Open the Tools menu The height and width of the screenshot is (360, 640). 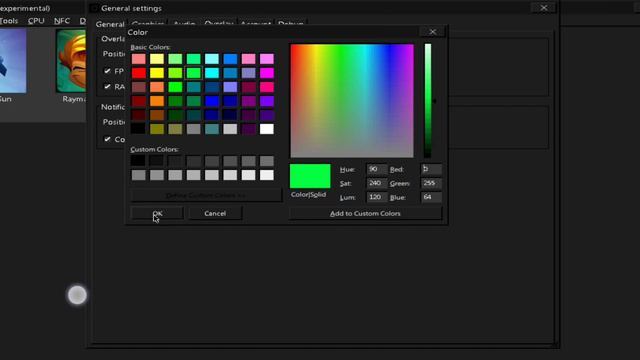(9, 21)
